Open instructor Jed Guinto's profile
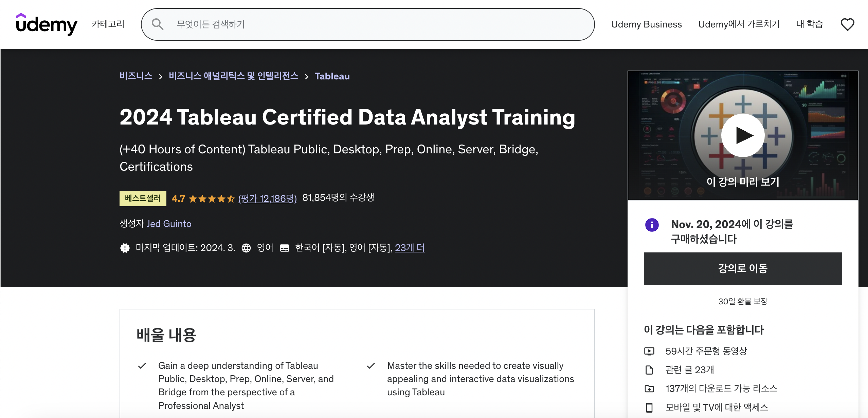This screenshot has height=418, width=868. (169, 224)
